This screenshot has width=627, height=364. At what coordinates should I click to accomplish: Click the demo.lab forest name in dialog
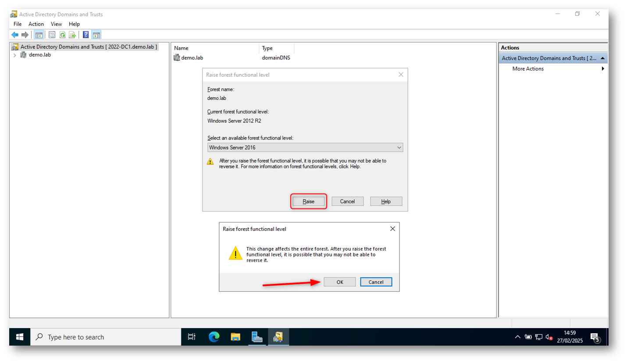pyautogui.click(x=217, y=98)
